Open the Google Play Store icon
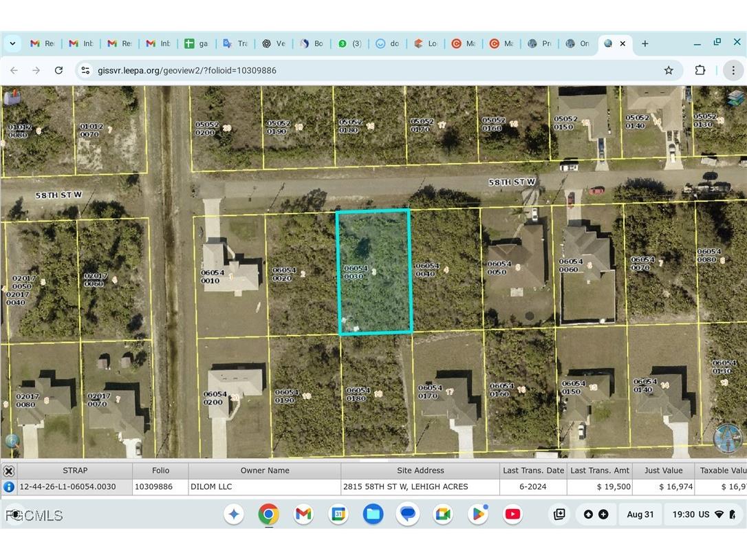The width and height of the screenshot is (747, 560). pyautogui.click(x=477, y=514)
